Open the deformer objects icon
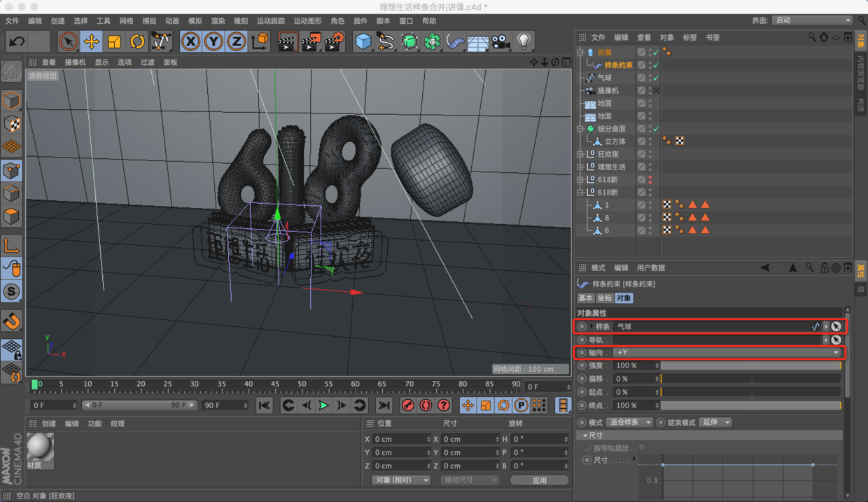Screen dimensions: 868x502 455,41
